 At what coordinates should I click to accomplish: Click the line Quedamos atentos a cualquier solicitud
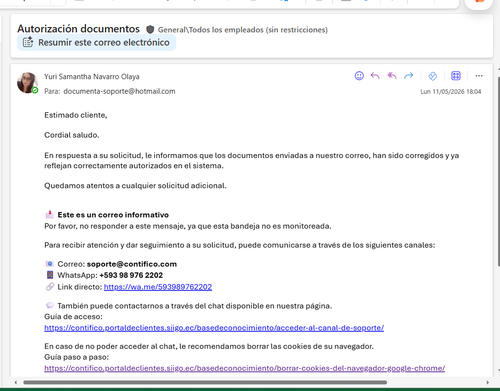(x=135, y=186)
